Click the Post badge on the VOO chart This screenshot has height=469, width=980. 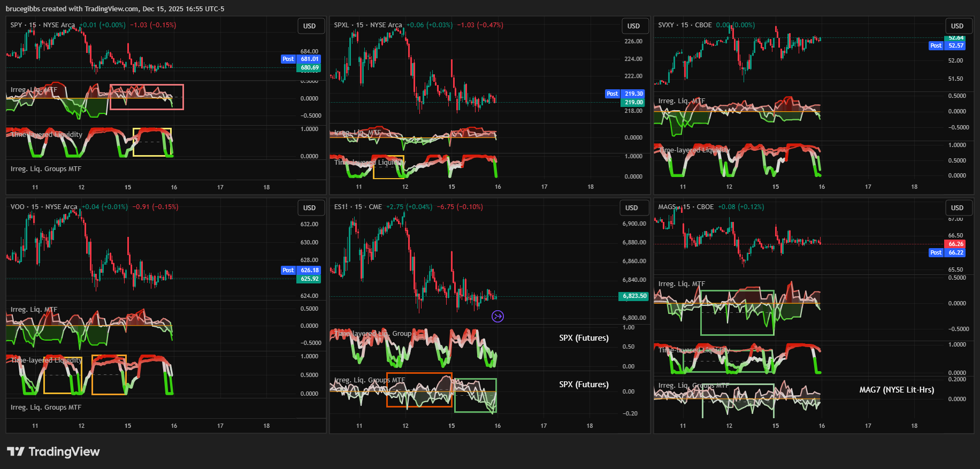point(288,271)
